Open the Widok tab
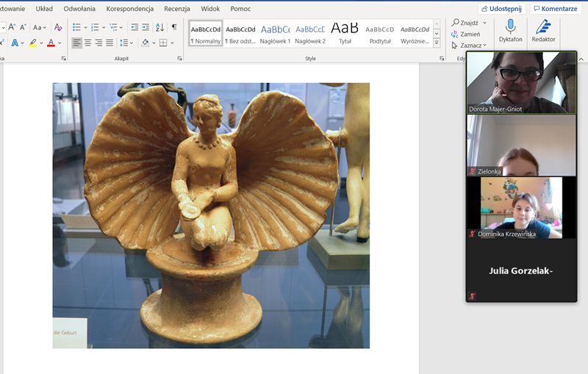The height and width of the screenshot is (374, 588). 210,9
